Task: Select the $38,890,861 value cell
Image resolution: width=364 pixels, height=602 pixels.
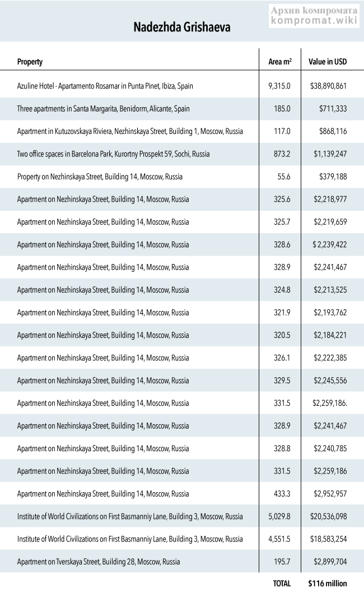Action: click(x=328, y=86)
